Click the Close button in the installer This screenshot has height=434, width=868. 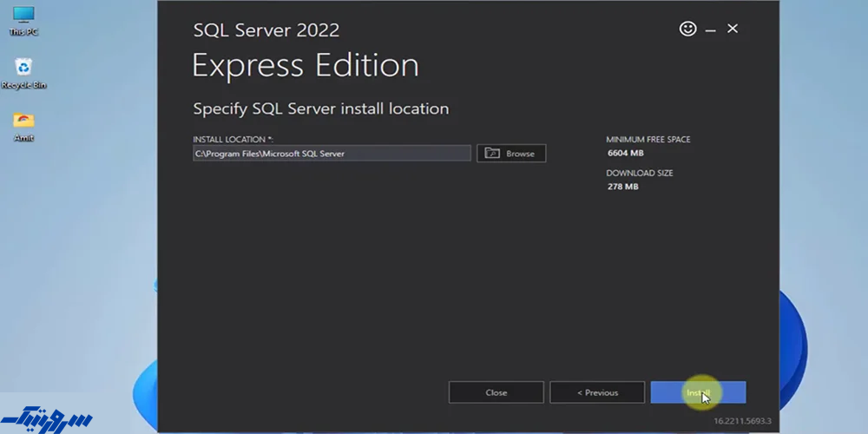(x=496, y=392)
